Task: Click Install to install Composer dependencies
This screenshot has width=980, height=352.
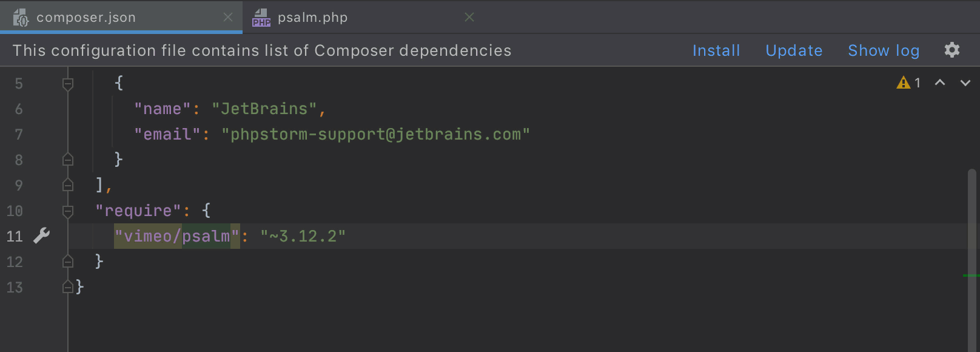Action: click(x=716, y=50)
